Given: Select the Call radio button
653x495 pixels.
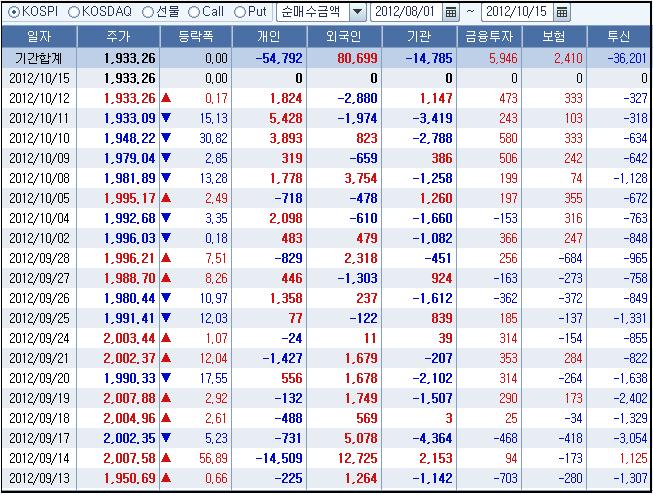Looking at the screenshot, I should pos(193,12).
